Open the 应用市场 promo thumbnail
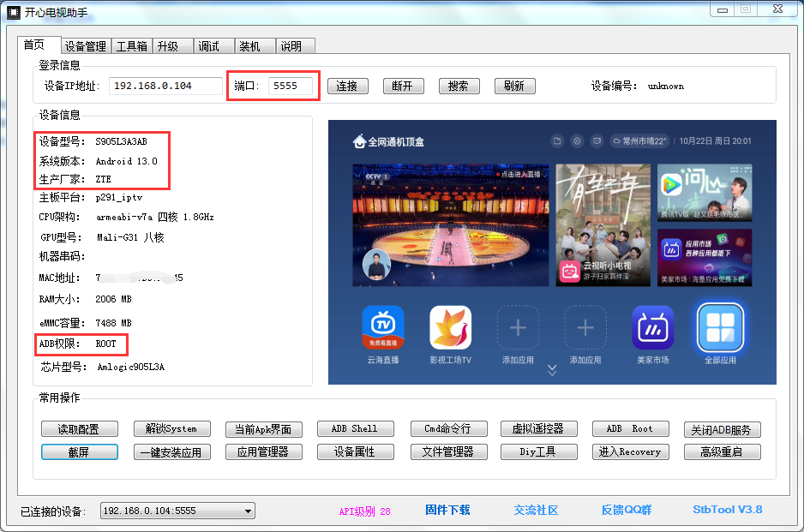This screenshot has width=804, height=532. tap(705, 257)
